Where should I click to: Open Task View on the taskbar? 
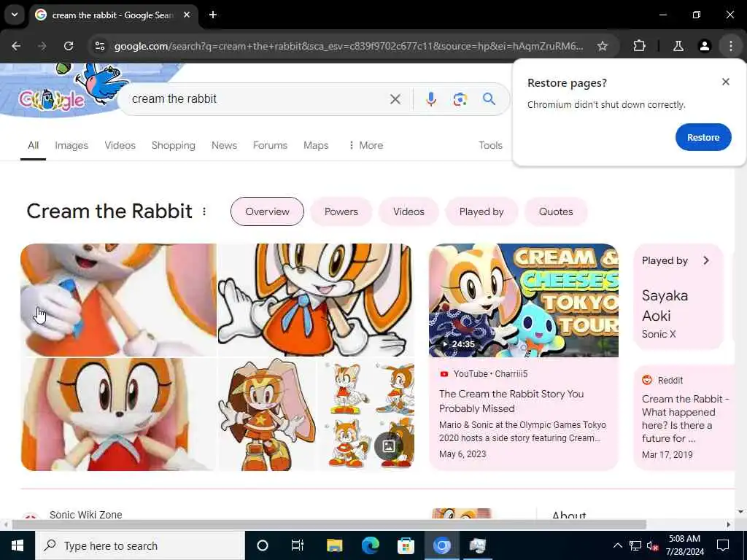click(x=298, y=545)
